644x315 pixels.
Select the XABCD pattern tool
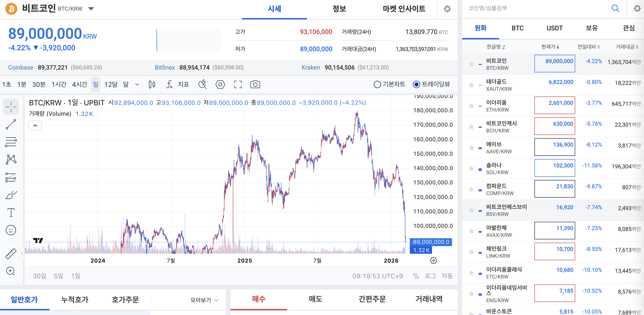pos(11,160)
